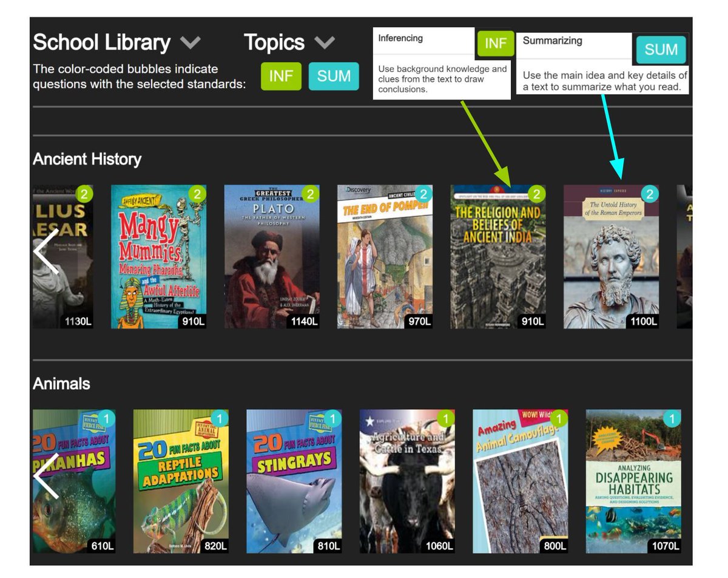Open Amazing Animal Camouflage book

point(521,481)
